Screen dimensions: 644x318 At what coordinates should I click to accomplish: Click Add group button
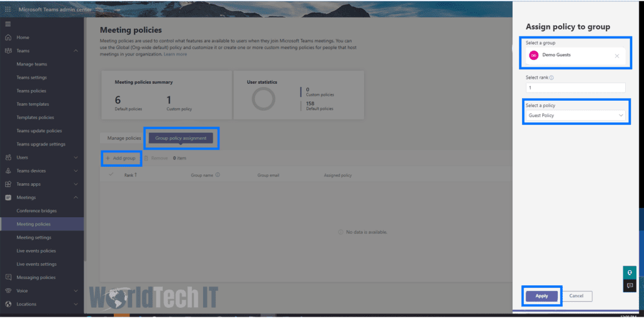click(x=121, y=158)
